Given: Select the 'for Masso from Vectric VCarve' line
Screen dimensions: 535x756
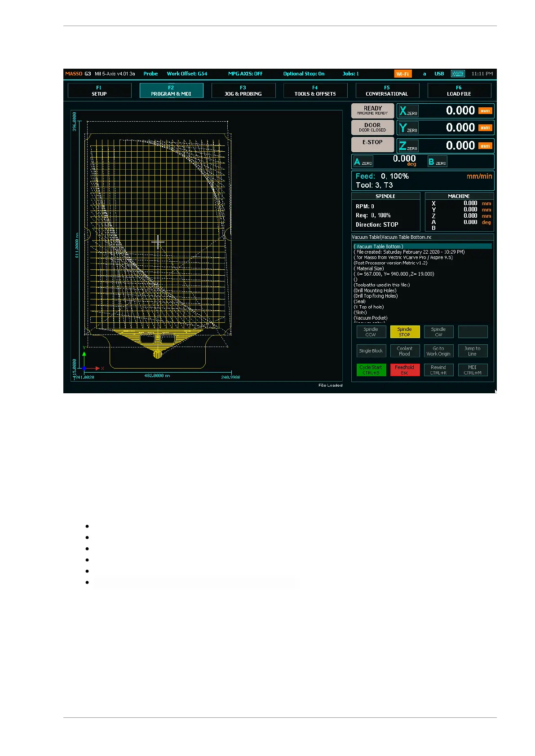Looking at the screenshot, I should point(403,258).
